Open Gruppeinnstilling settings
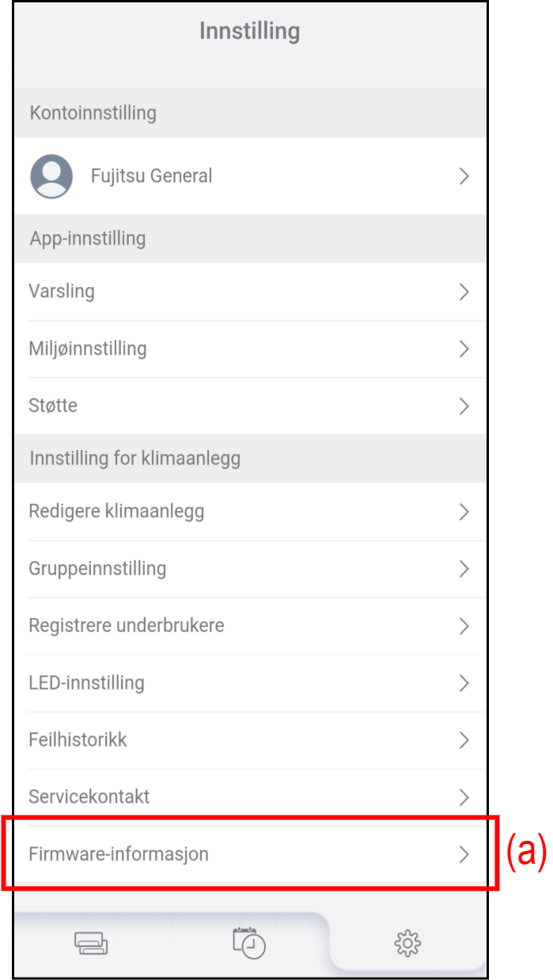The width and height of the screenshot is (553, 980). [97, 569]
